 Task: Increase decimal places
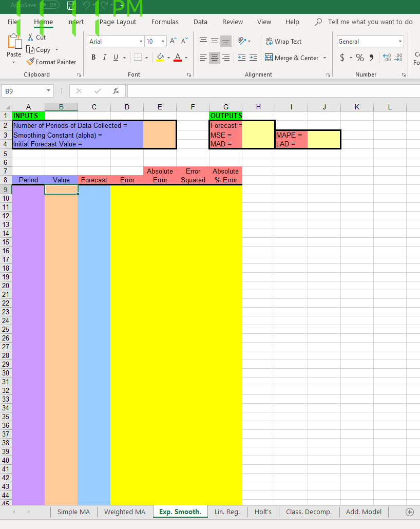tap(387, 58)
